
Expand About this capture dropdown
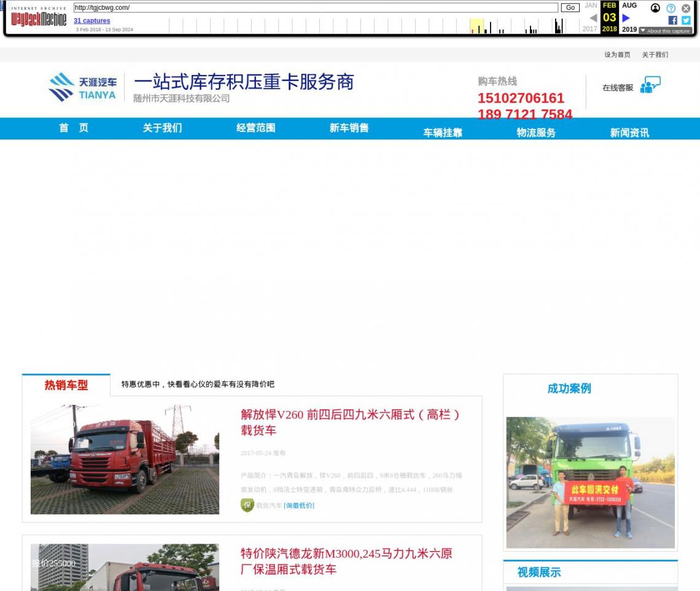click(665, 31)
